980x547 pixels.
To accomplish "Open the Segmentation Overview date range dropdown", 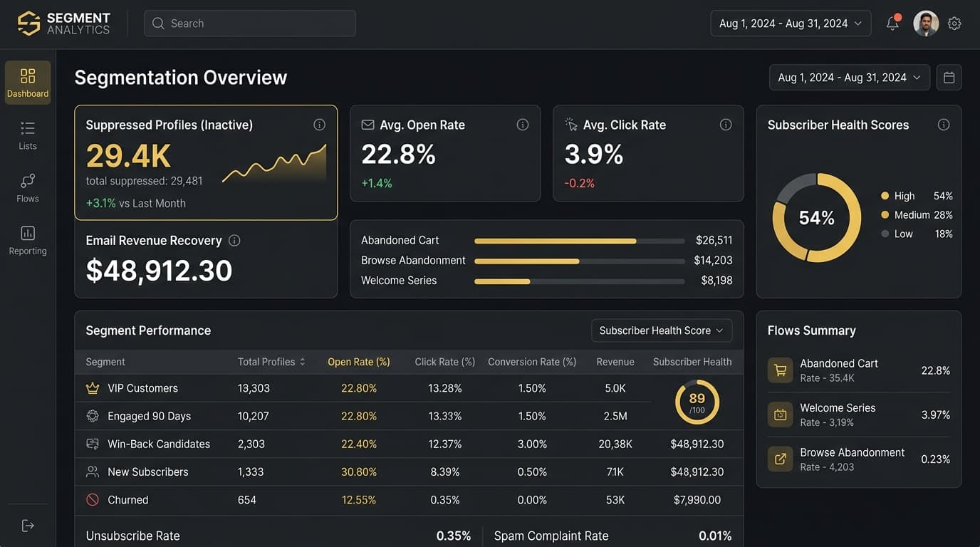I will coord(849,78).
